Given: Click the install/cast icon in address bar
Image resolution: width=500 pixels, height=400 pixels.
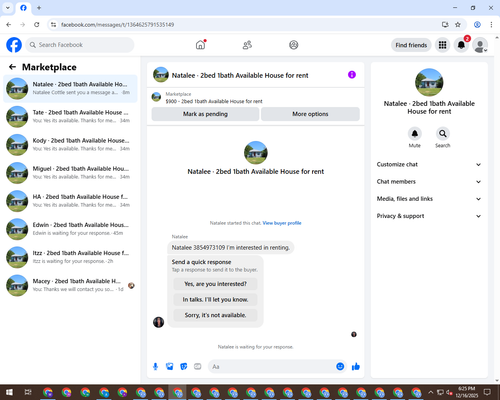Looking at the screenshot, I should click(x=445, y=25).
